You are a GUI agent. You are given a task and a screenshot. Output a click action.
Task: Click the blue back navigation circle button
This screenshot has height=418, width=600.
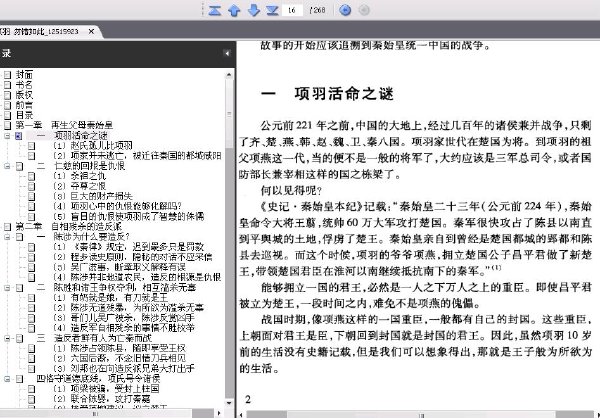tap(345, 10)
